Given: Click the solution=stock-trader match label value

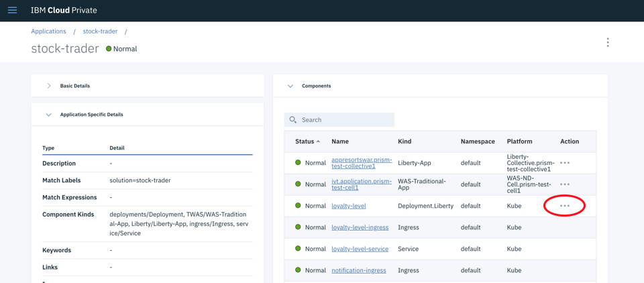Looking at the screenshot, I should click(140, 180).
